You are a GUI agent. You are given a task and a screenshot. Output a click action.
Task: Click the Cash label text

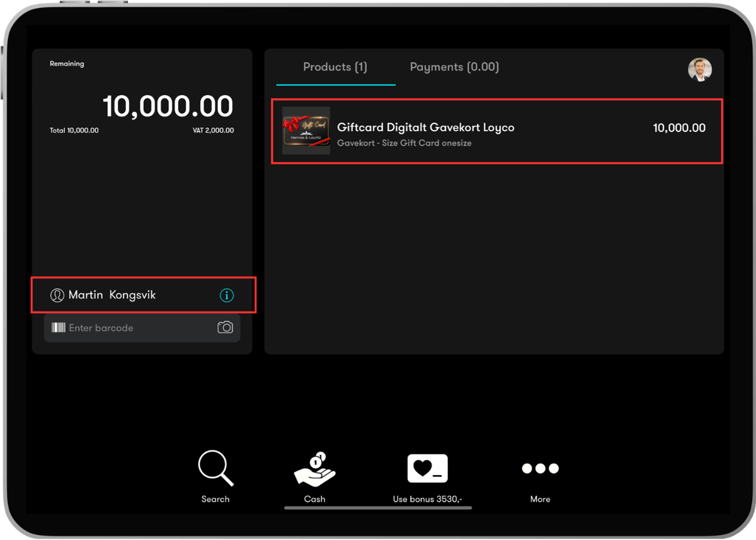[314, 499]
